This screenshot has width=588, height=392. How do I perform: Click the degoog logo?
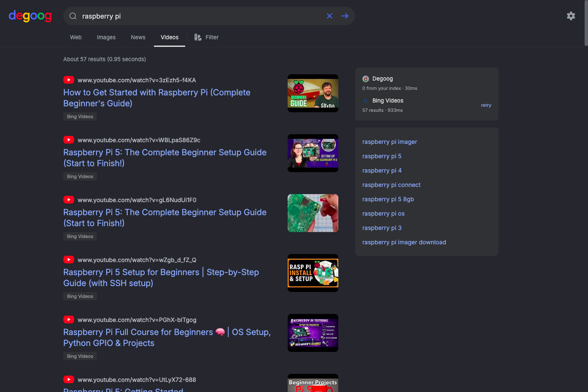30,16
